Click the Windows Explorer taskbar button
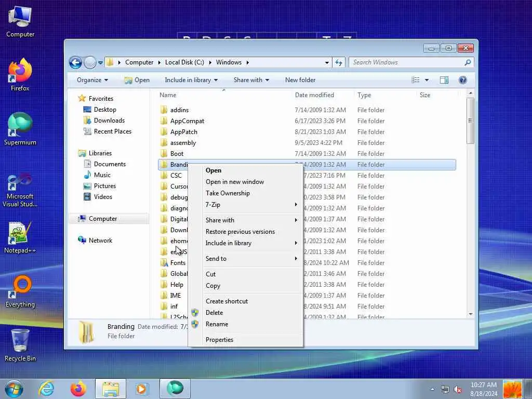This screenshot has height=399, width=532. (110, 389)
